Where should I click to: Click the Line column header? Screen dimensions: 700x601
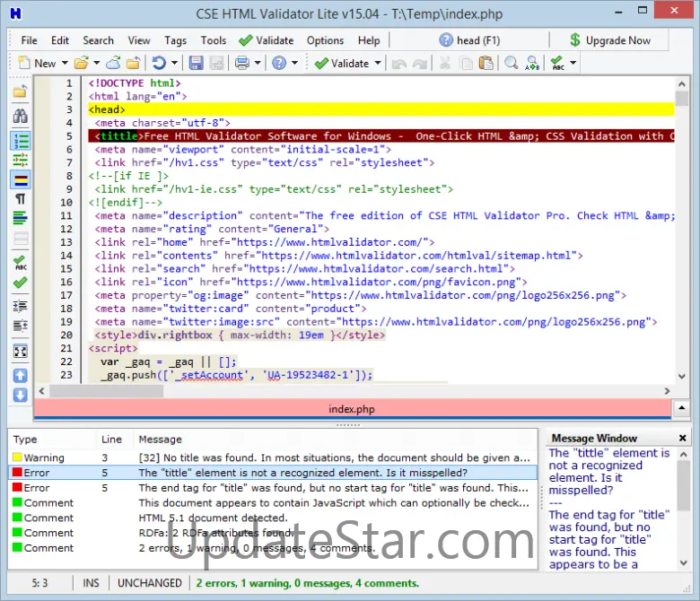115,440
